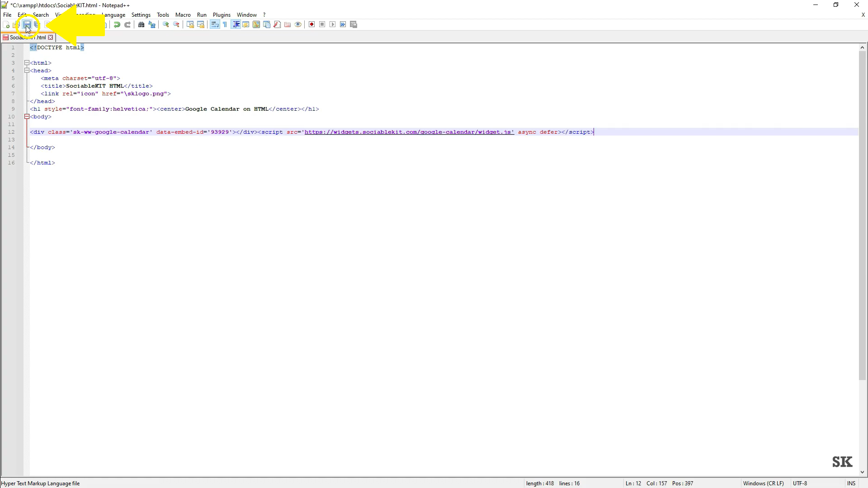Toggle synchronize horizontal scrolling
Screen dimensions: 868x488
(x=201, y=25)
